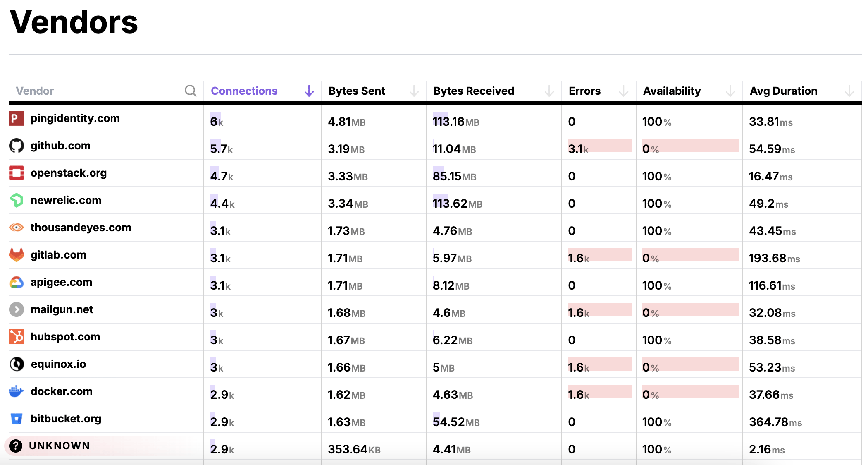The height and width of the screenshot is (465, 868).
Task: Toggle sort arrow on Connections column
Action: [x=309, y=91]
